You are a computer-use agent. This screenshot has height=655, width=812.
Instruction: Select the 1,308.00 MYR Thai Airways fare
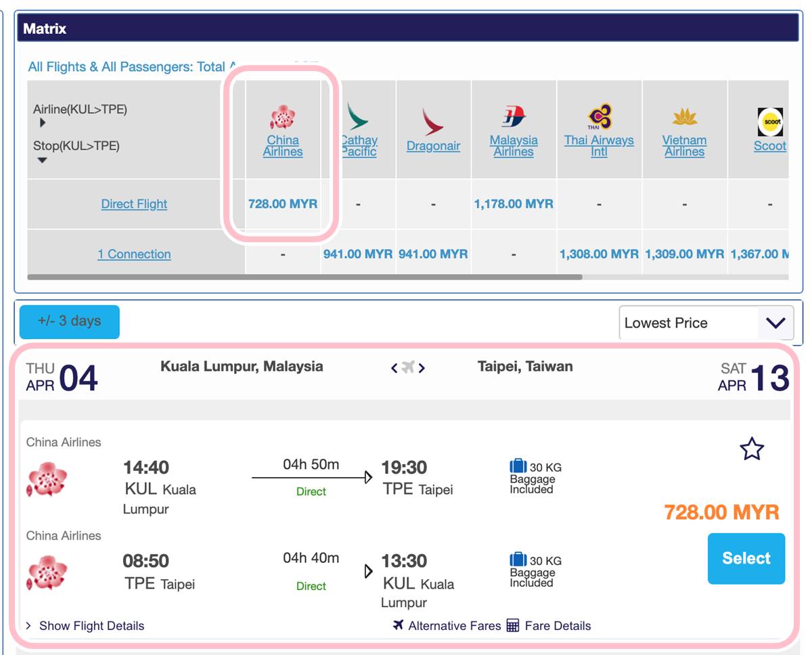(599, 254)
